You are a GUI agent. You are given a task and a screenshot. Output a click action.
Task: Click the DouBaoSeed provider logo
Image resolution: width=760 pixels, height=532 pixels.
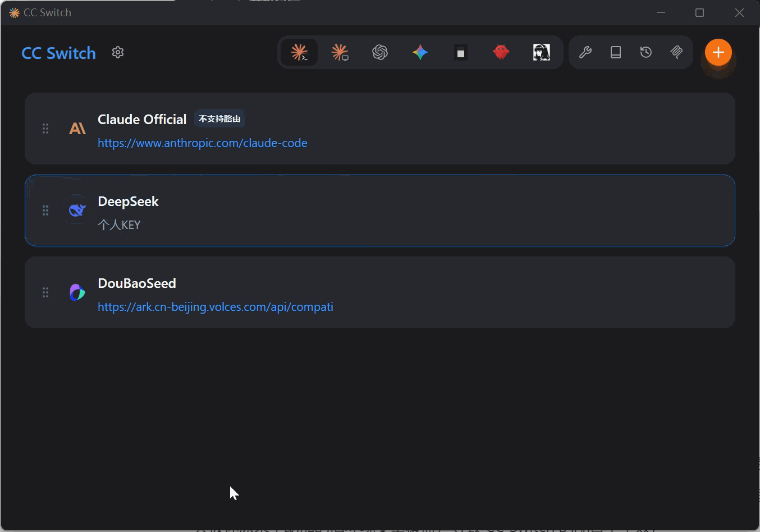point(77,292)
